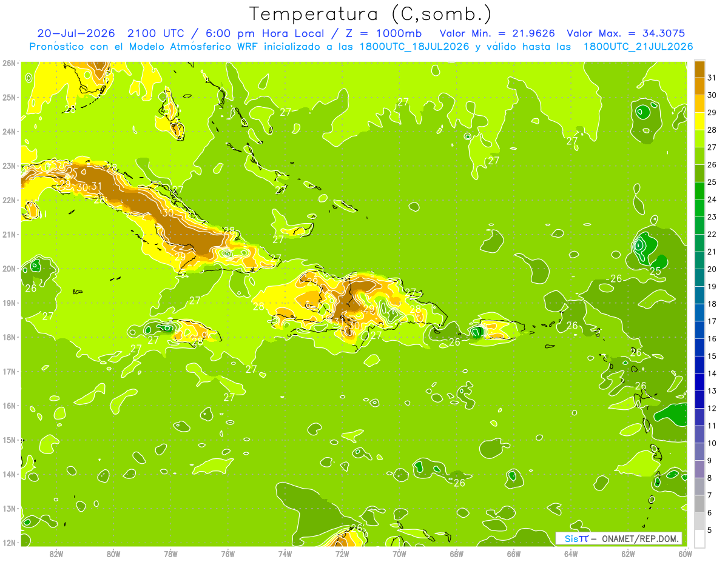Click legend scale value 24
728x562 pixels.
pyautogui.click(x=712, y=199)
